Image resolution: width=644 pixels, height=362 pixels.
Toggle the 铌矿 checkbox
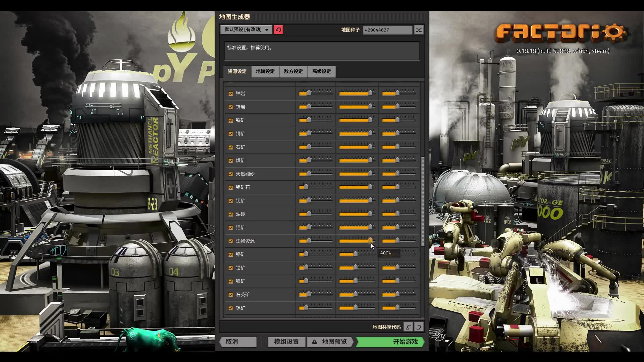pos(231,201)
